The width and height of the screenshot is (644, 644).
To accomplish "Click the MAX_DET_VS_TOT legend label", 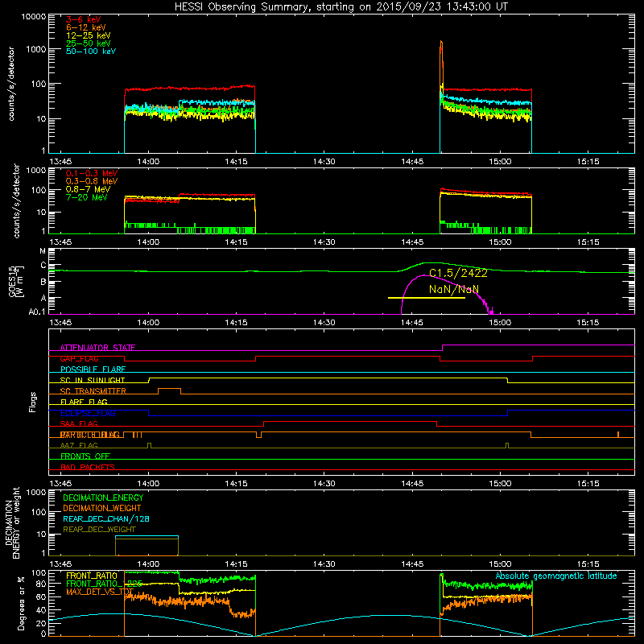I will (x=100, y=592).
